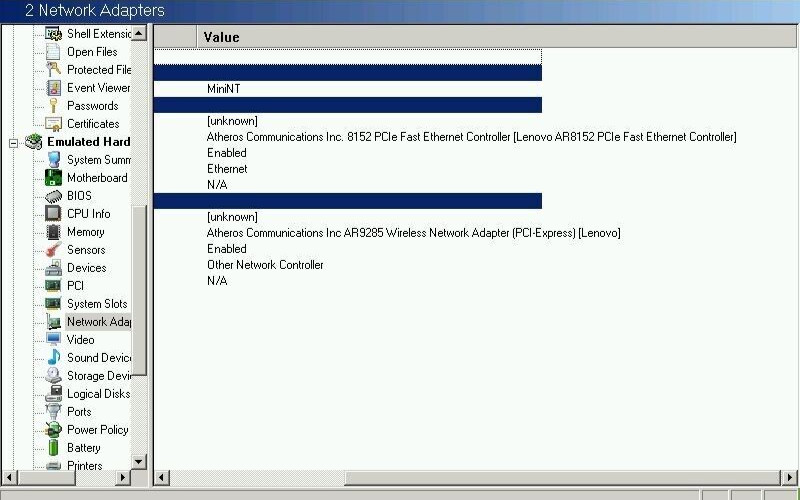Select the Battery tree entry
The image size is (800, 500).
point(84,447)
